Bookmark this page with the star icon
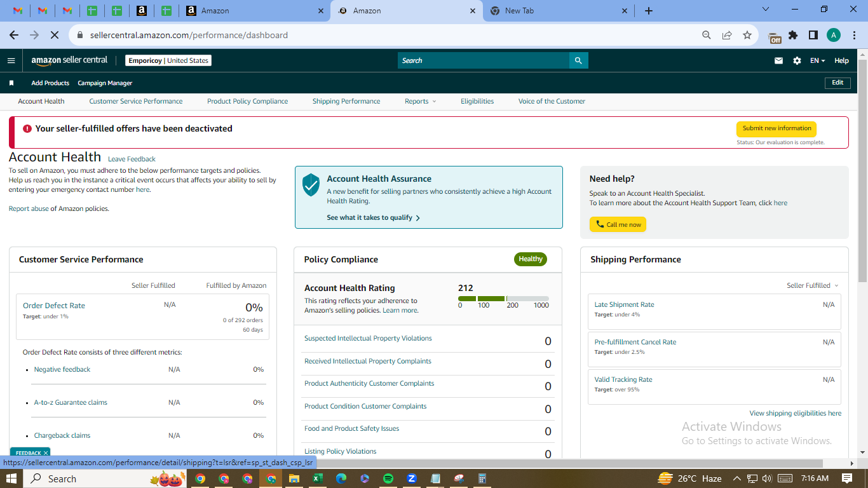This screenshot has width=868, height=488. coord(747,35)
